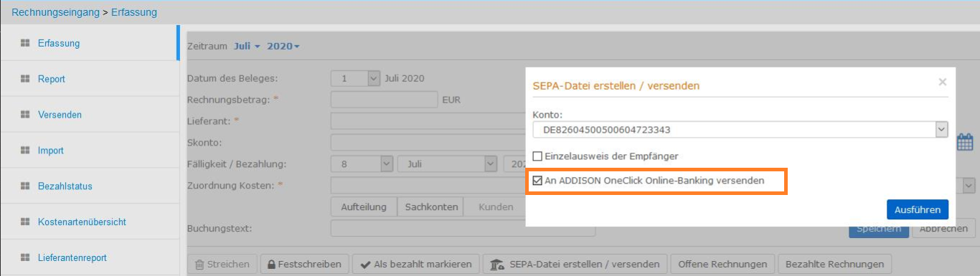Viewport: 980px width, 276px height.
Task: Open the Konto account dropdown
Action: pos(740,130)
